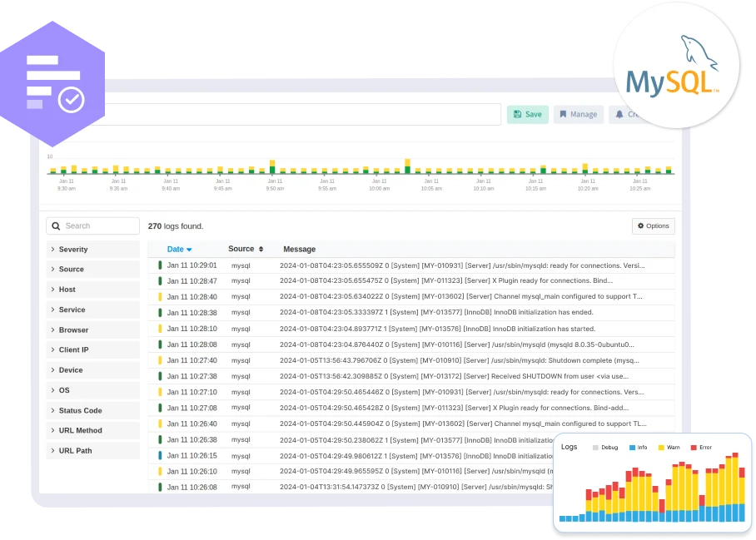Click the Message column header
The width and height of the screenshot is (756, 540).
click(300, 249)
